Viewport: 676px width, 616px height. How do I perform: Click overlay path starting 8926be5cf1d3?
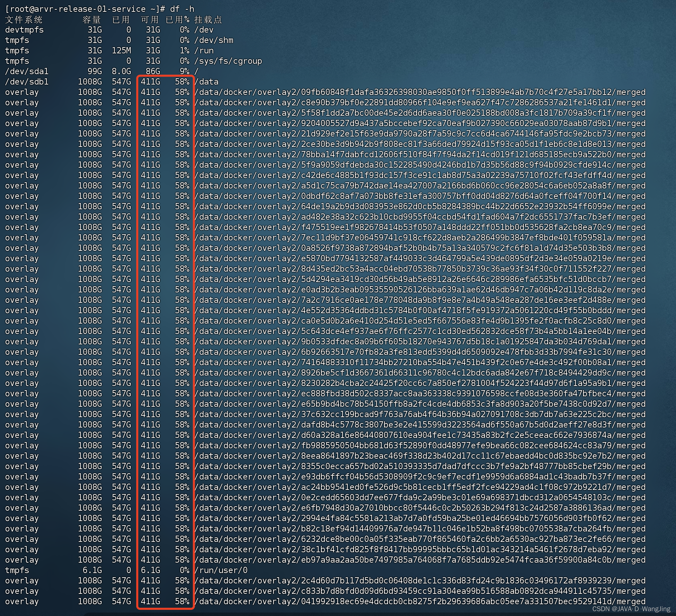tap(420, 373)
